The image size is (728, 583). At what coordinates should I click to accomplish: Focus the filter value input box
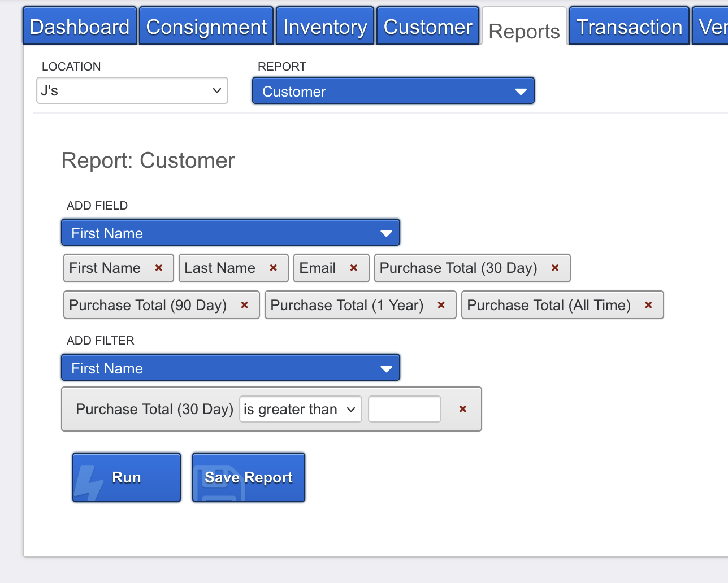[x=405, y=409]
